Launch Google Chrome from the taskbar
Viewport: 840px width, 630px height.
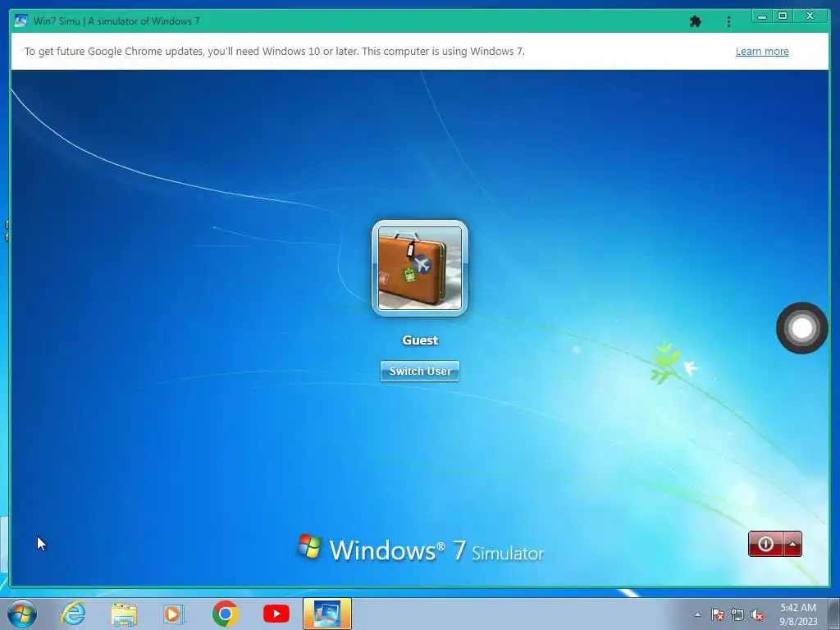coord(225,614)
